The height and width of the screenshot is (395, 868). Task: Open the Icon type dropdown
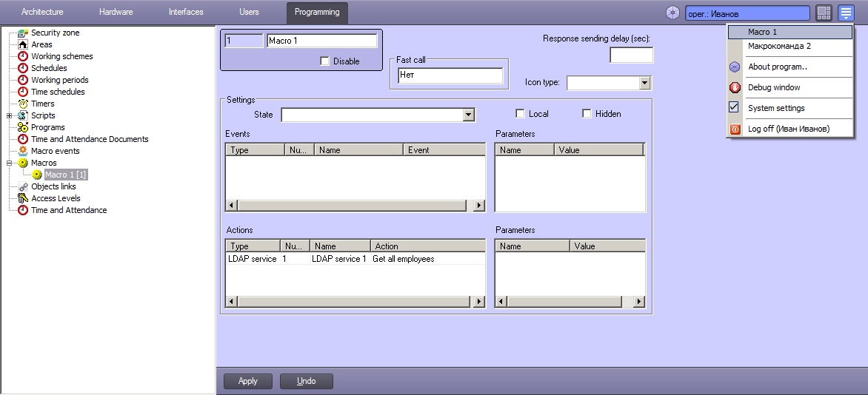tap(644, 83)
